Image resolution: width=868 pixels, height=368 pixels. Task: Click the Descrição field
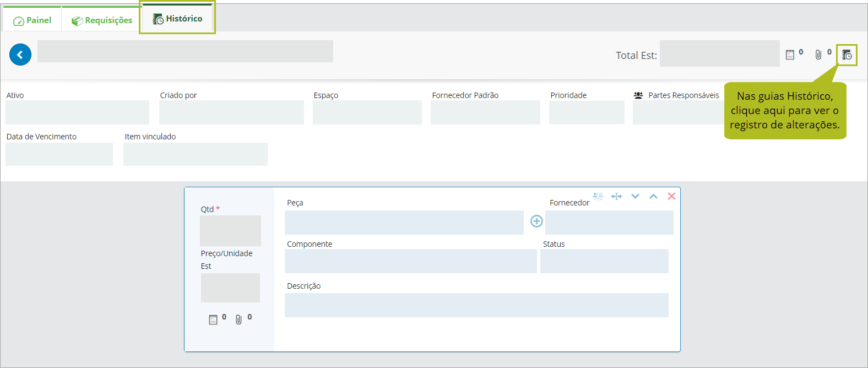[476, 305]
